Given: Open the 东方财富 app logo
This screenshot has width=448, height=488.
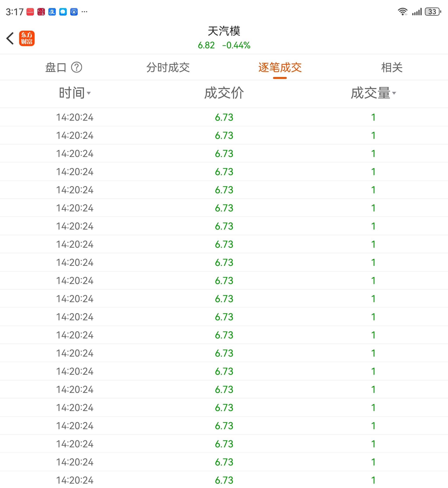Looking at the screenshot, I should tap(27, 38).
